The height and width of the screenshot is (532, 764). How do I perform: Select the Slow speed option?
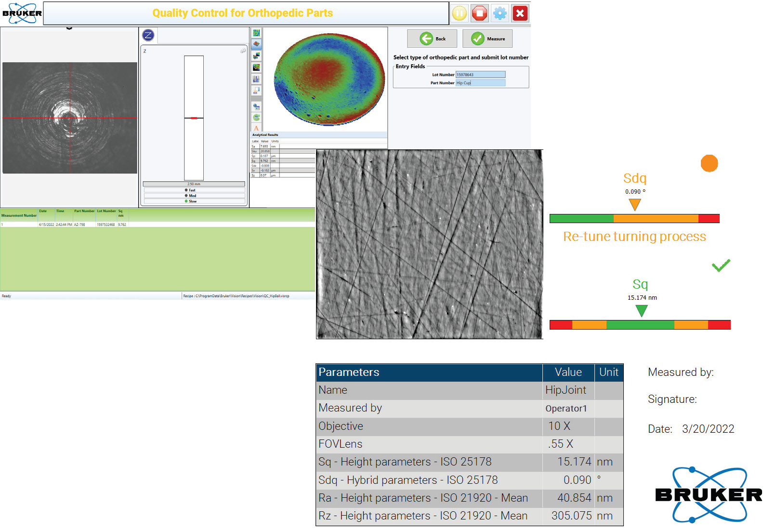click(194, 201)
